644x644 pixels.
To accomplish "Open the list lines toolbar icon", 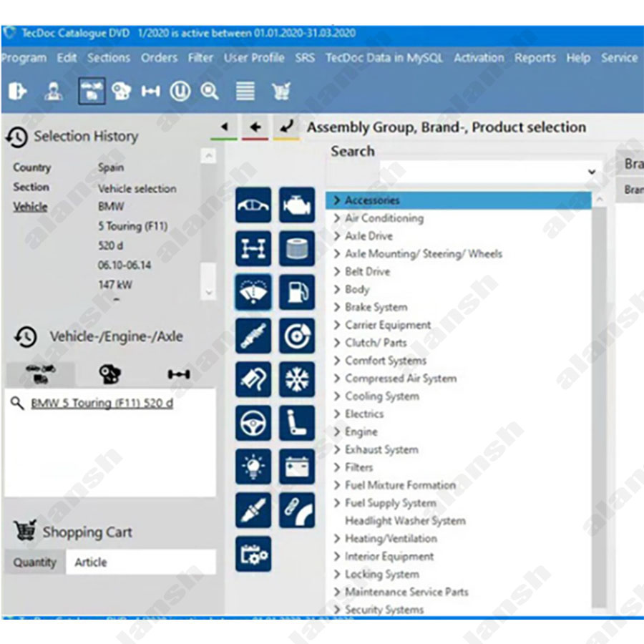I will tap(245, 91).
